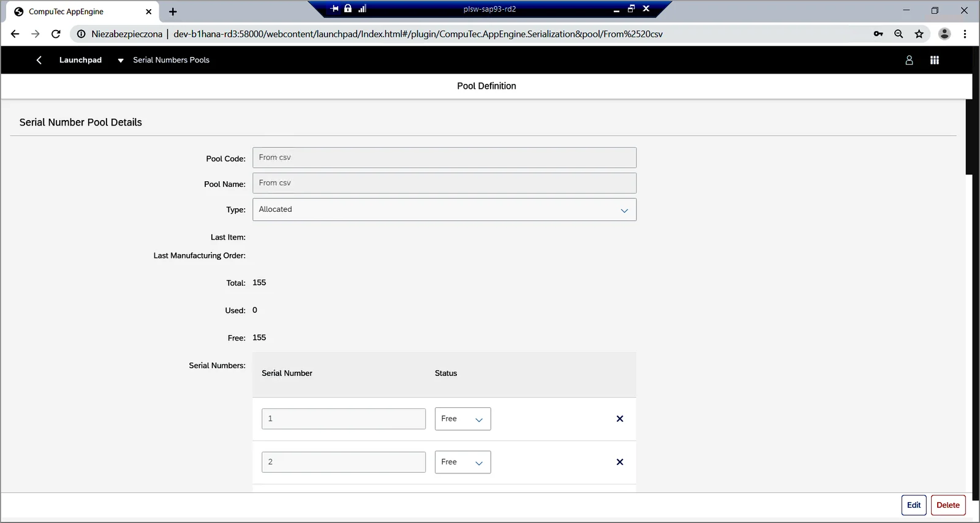This screenshot has width=980, height=523.
Task: Click the Total value 155
Action: 259,283
